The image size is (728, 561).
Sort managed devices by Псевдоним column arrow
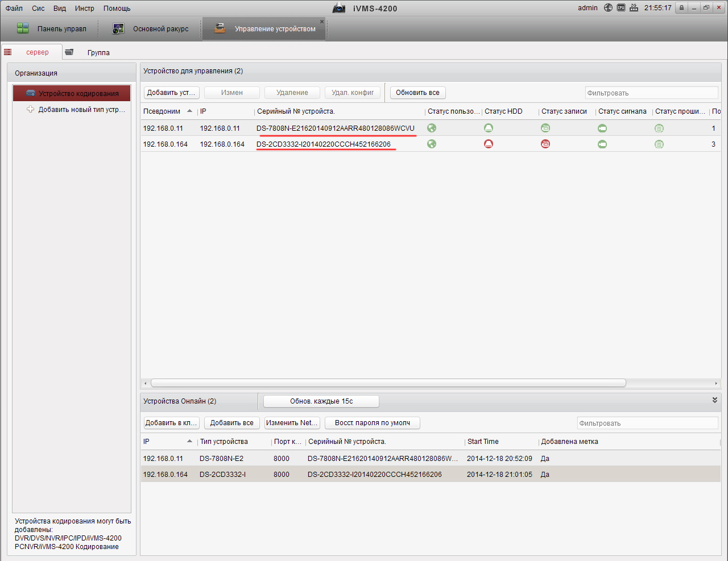pyautogui.click(x=189, y=111)
